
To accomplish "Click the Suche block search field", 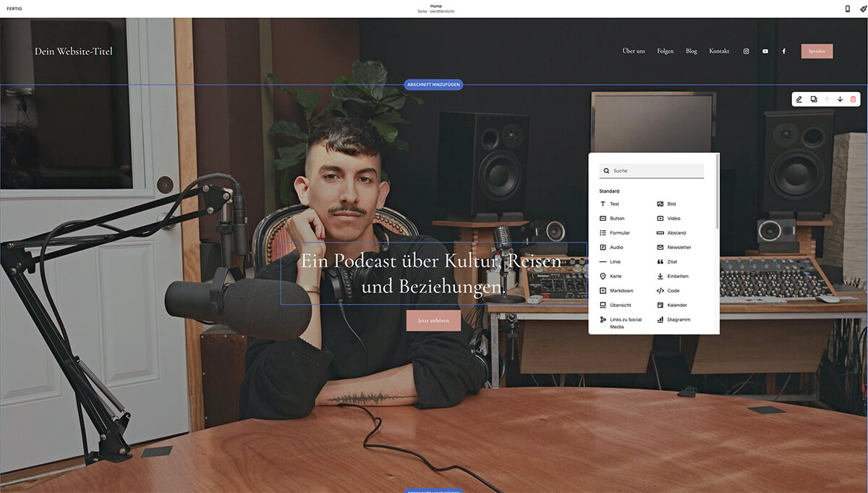I will click(x=651, y=171).
